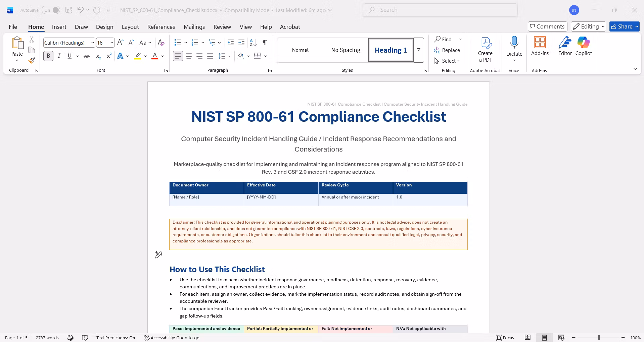The image size is (644, 342).
Task: Create a PDF with Adobe Acrobat
Action: (x=485, y=50)
